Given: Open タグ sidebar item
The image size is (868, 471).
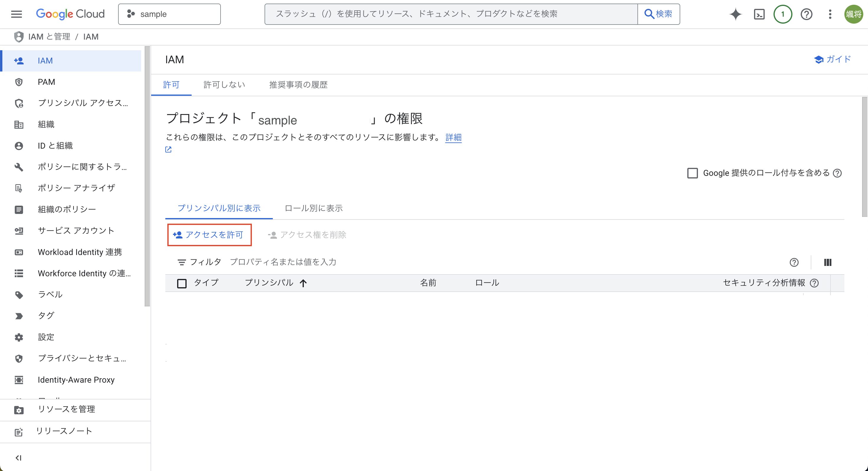Looking at the screenshot, I should 71,316.
